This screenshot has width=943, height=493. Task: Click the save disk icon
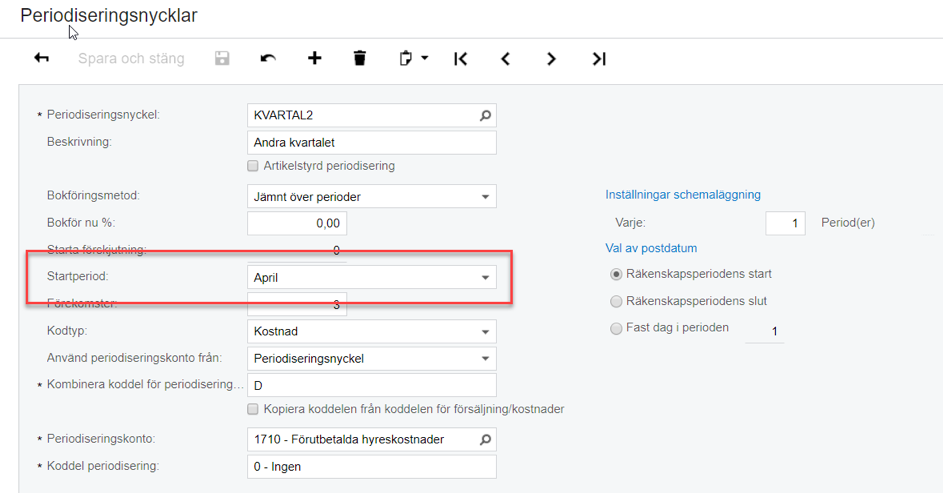222,59
